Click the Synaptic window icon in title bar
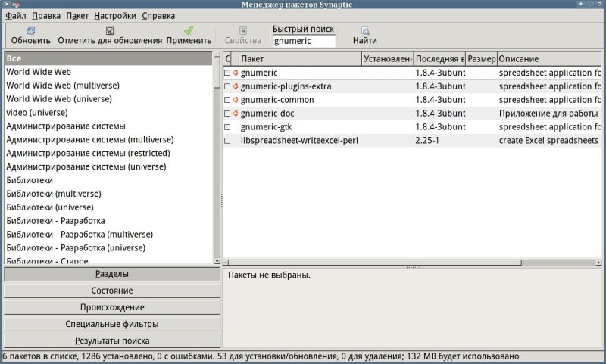This screenshot has height=364, width=606. pyautogui.click(x=16, y=5)
